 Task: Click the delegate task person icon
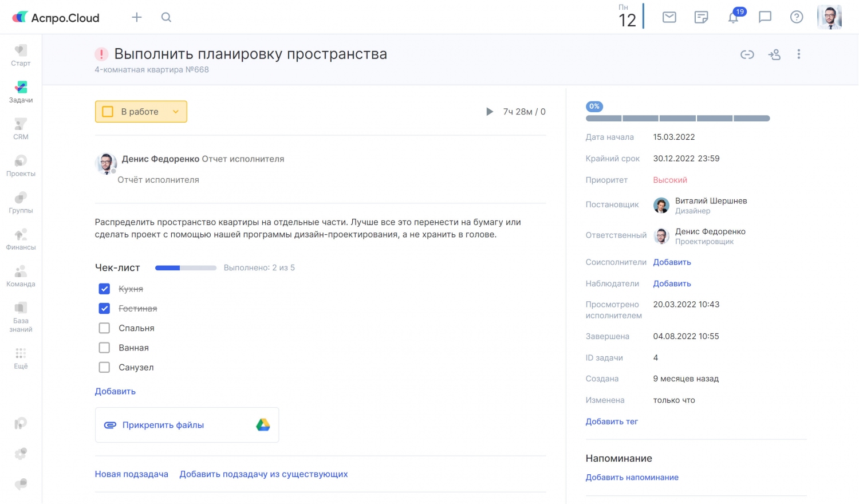(x=774, y=54)
